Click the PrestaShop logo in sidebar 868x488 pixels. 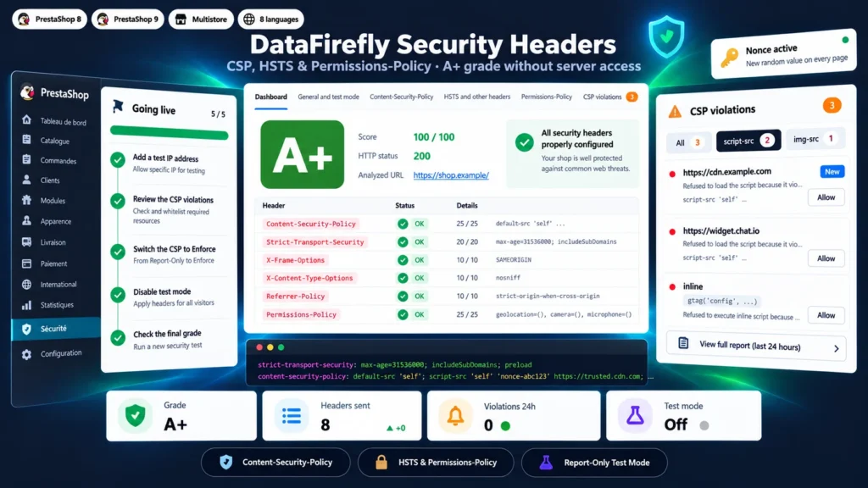pyautogui.click(x=27, y=91)
